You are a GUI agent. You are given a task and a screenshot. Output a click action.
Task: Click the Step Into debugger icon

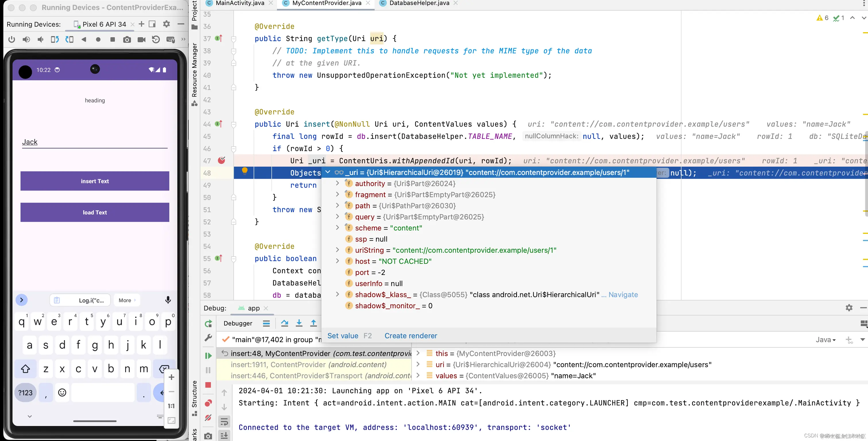[299, 323]
